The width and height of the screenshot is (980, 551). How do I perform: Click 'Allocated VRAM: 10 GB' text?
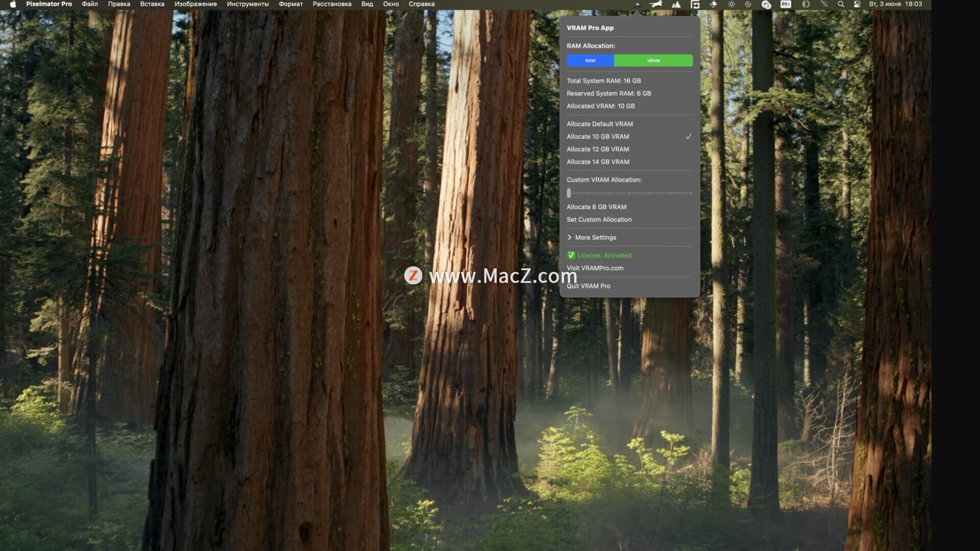click(x=600, y=106)
